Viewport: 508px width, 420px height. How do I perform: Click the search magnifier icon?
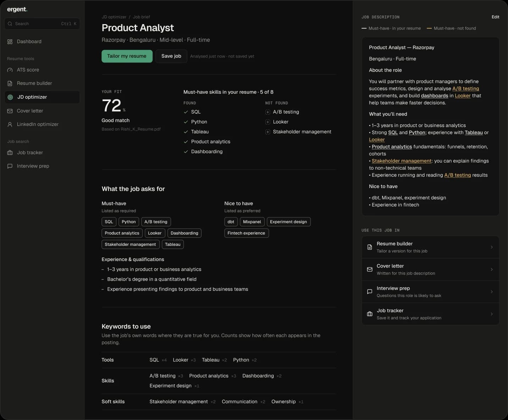click(10, 24)
